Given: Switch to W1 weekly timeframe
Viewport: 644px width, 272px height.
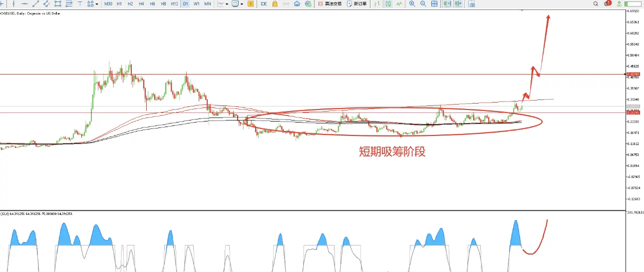Looking at the screenshot, I should [197, 4].
